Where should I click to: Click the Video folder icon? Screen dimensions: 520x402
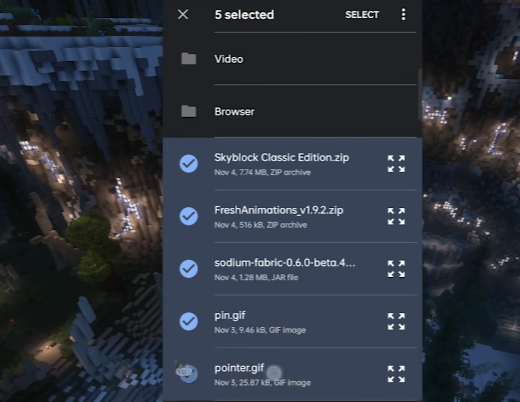click(x=189, y=59)
